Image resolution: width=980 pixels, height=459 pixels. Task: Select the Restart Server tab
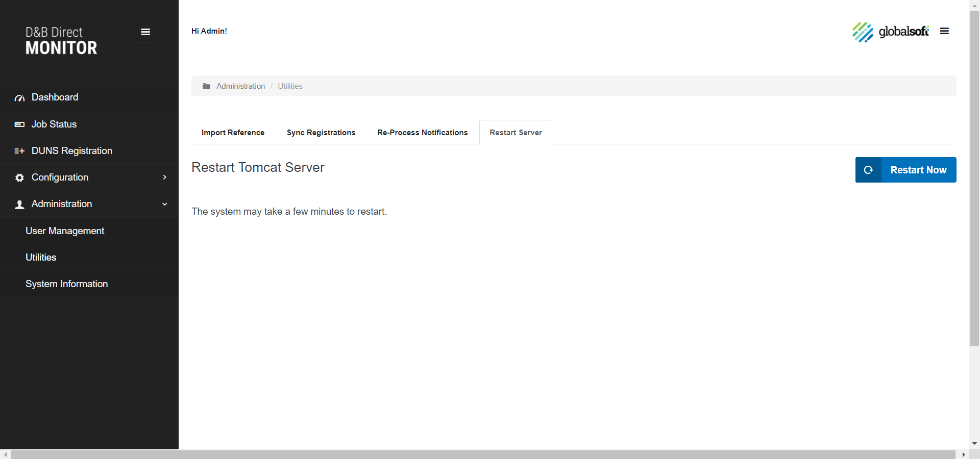point(516,133)
